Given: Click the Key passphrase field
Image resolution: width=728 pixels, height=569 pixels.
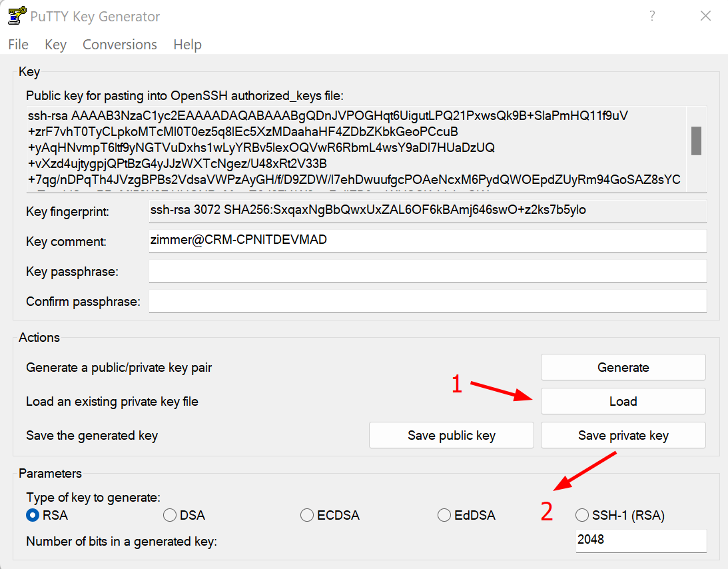Looking at the screenshot, I should coord(428,271).
